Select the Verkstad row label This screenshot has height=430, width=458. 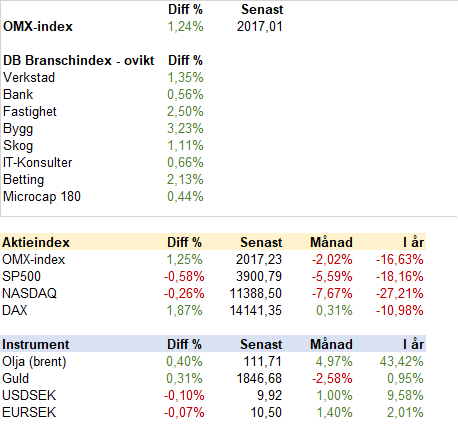tap(29, 78)
